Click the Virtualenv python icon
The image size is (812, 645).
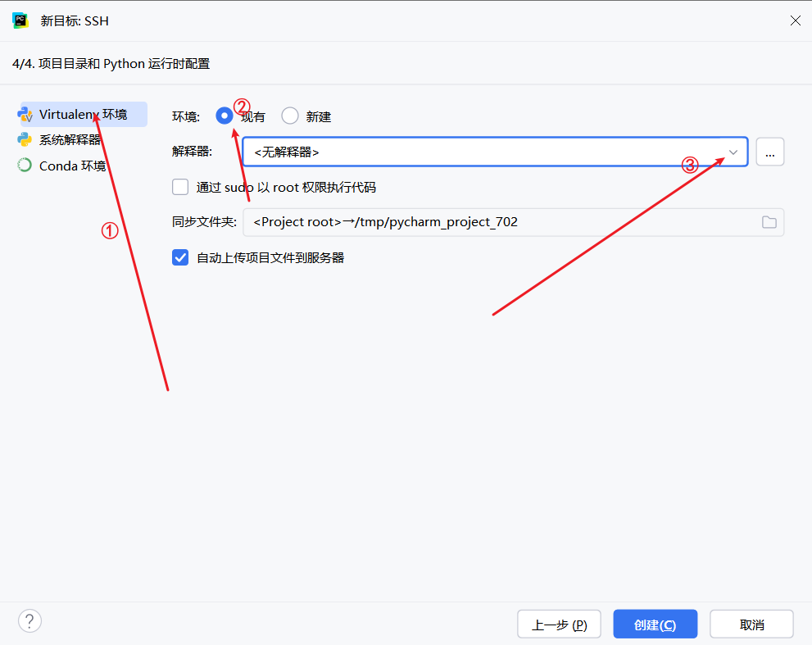tap(25, 114)
